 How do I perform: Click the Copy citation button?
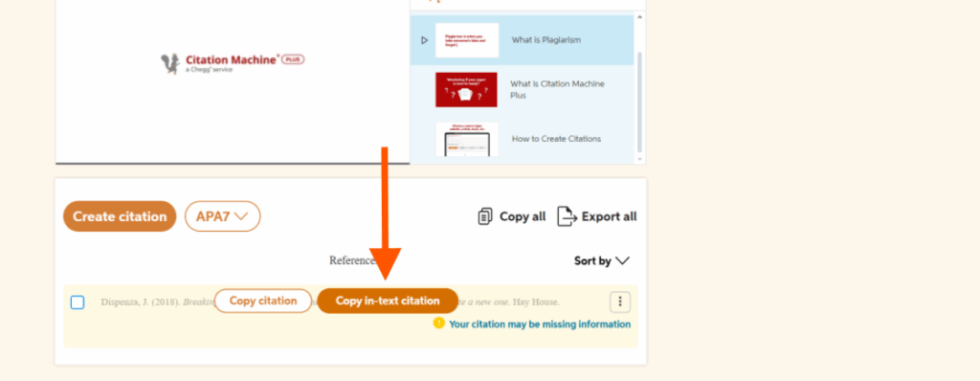point(263,301)
